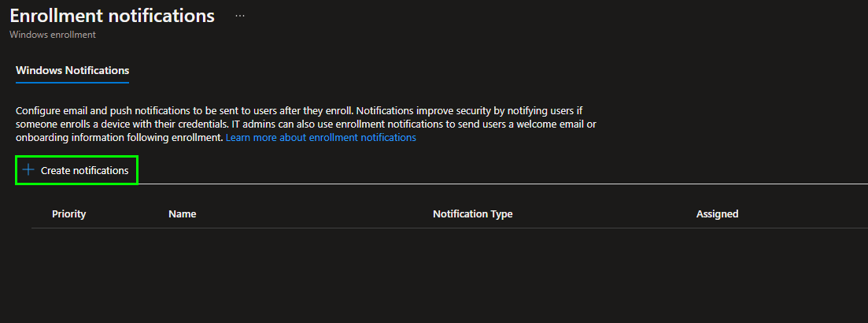The height and width of the screenshot is (323, 868).
Task: Sort by the Priority column header
Action: tap(68, 214)
